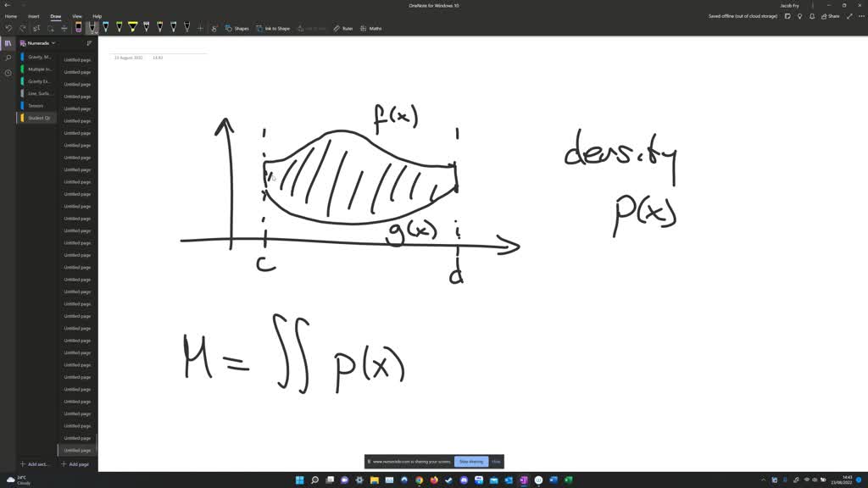Open the More options ellipsis menu

point(861,16)
